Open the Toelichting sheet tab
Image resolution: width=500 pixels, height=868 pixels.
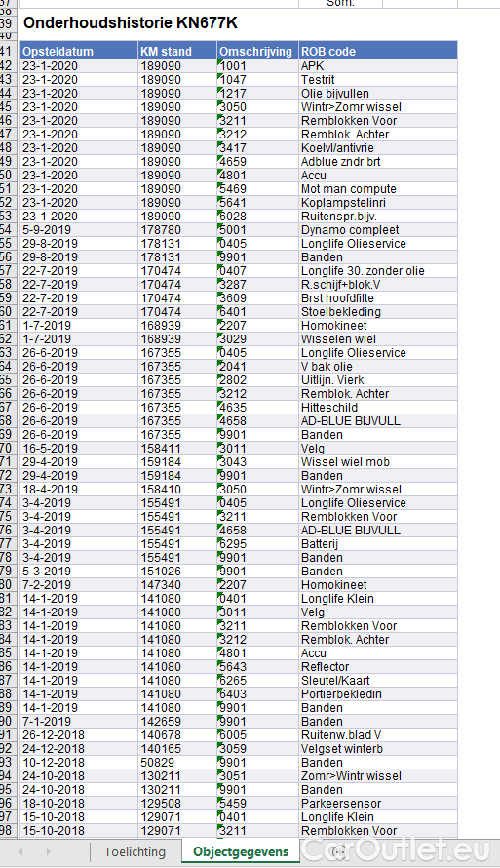point(135,852)
